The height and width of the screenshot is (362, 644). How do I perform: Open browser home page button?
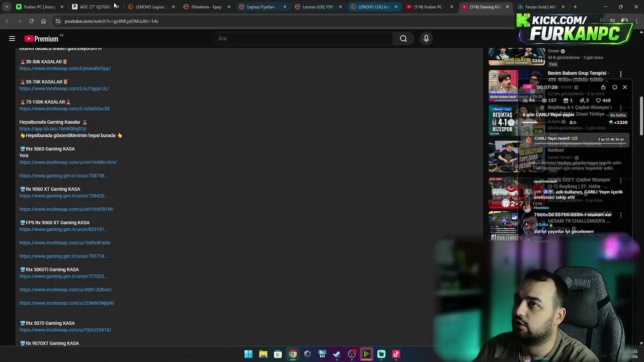point(43,21)
